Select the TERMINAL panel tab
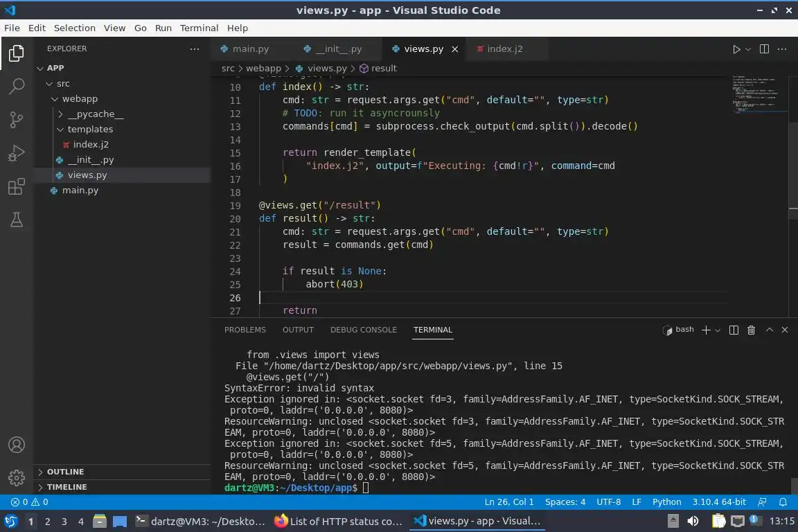This screenshot has width=798, height=532. [x=432, y=330]
